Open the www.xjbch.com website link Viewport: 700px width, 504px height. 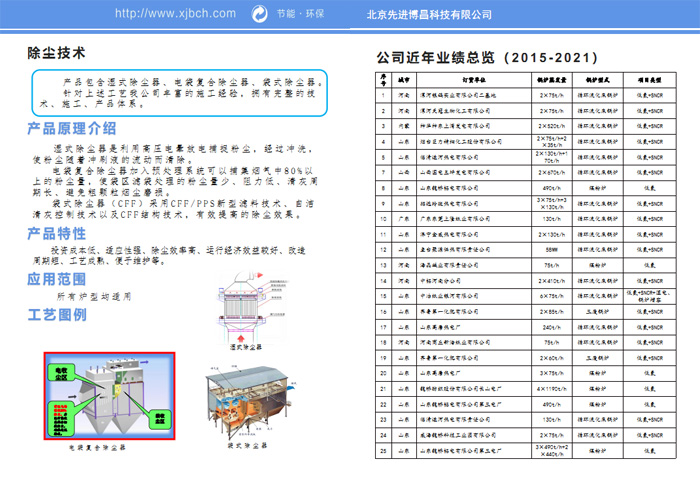(x=175, y=14)
